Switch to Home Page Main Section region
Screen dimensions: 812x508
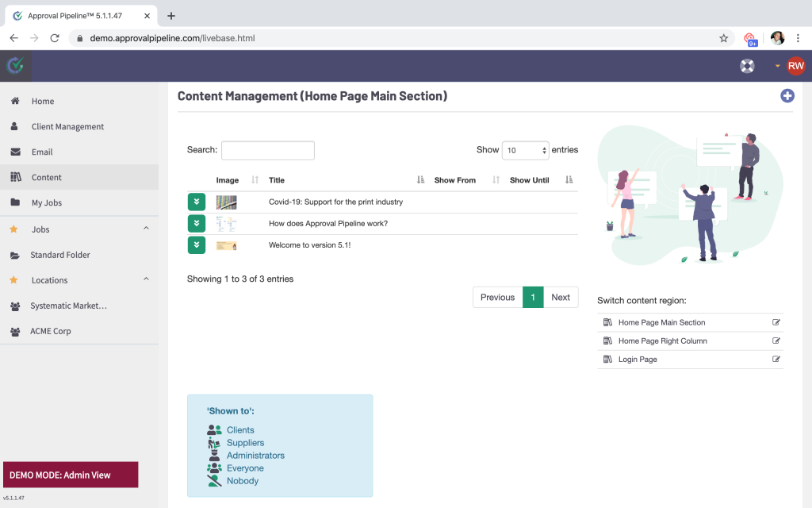(x=661, y=322)
